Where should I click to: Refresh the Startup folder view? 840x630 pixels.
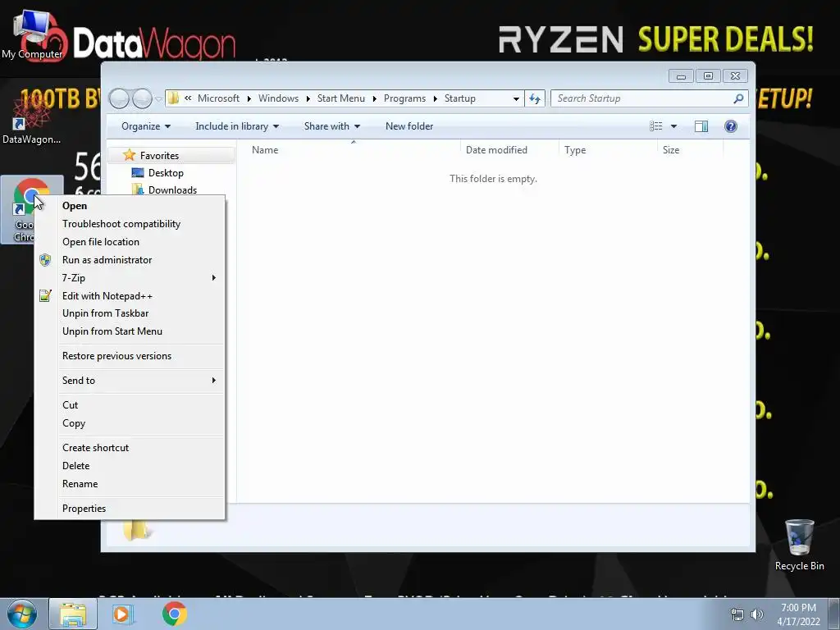tap(535, 98)
